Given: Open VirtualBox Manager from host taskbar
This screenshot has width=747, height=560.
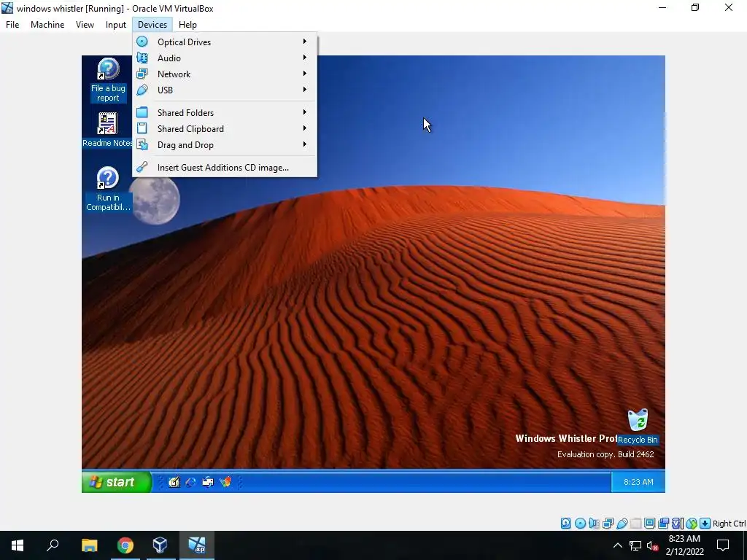Looking at the screenshot, I should (x=160, y=545).
